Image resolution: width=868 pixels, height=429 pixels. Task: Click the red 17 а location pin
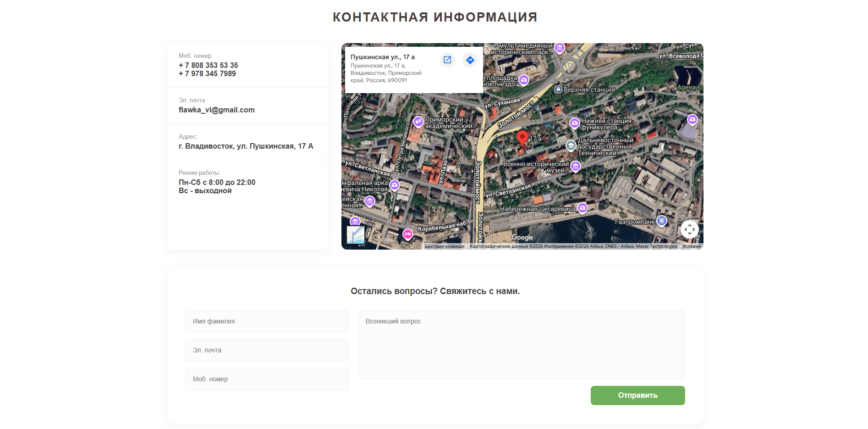click(x=522, y=138)
